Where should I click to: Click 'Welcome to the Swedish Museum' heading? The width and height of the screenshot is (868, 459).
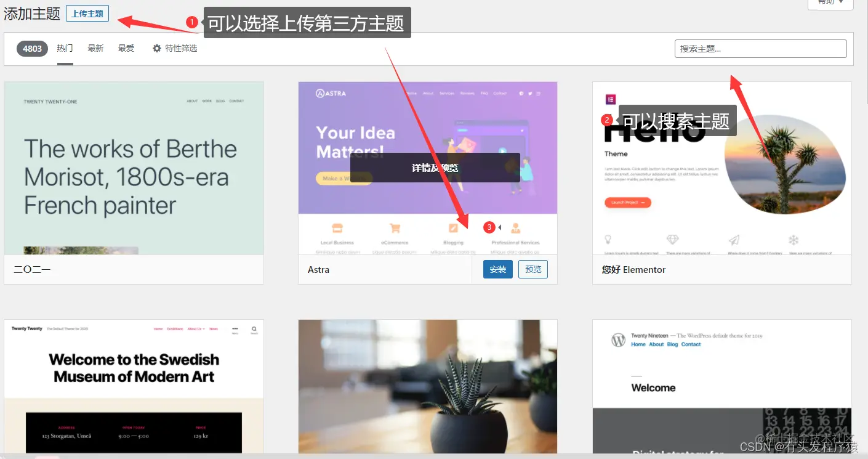134,368
